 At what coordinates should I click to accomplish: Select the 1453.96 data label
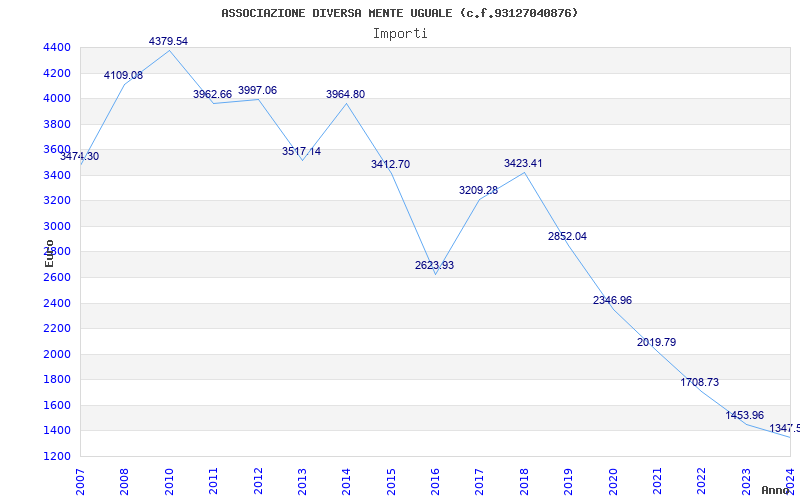point(745,415)
